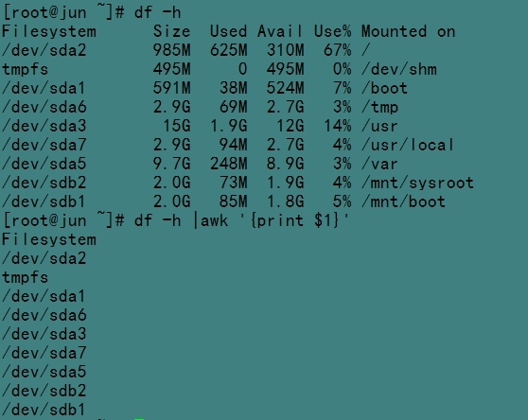The width and height of the screenshot is (528, 420).
Task: Click the green cursor at the bottom prompt
Action: pos(139,419)
